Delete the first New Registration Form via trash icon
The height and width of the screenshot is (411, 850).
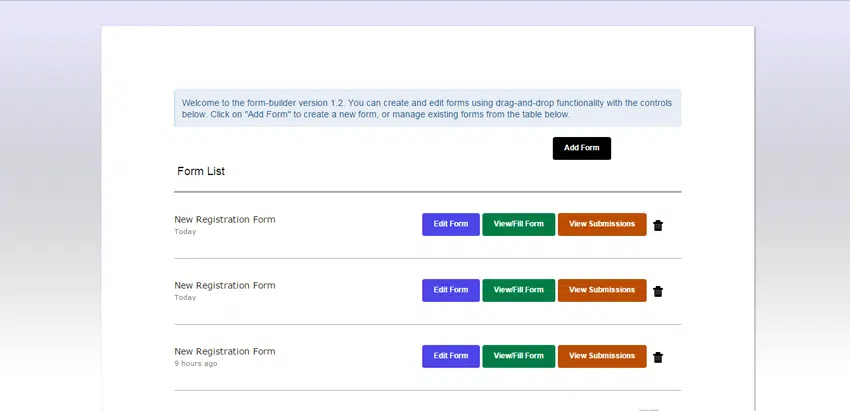tap(658, 225)
